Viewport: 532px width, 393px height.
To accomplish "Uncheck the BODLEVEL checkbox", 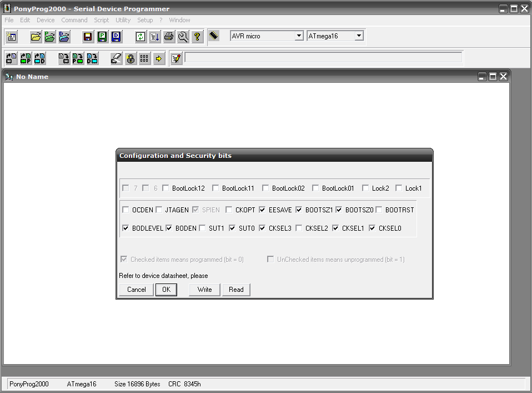I will [126, 228].
